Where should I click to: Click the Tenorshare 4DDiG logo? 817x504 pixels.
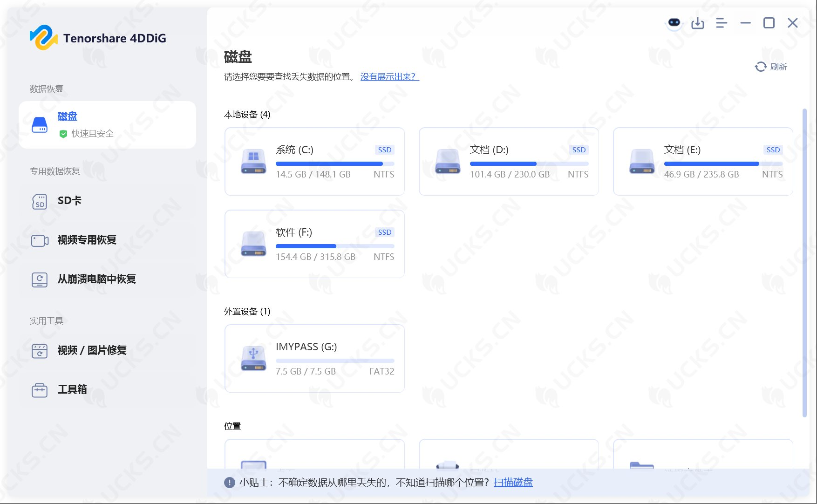98,37
